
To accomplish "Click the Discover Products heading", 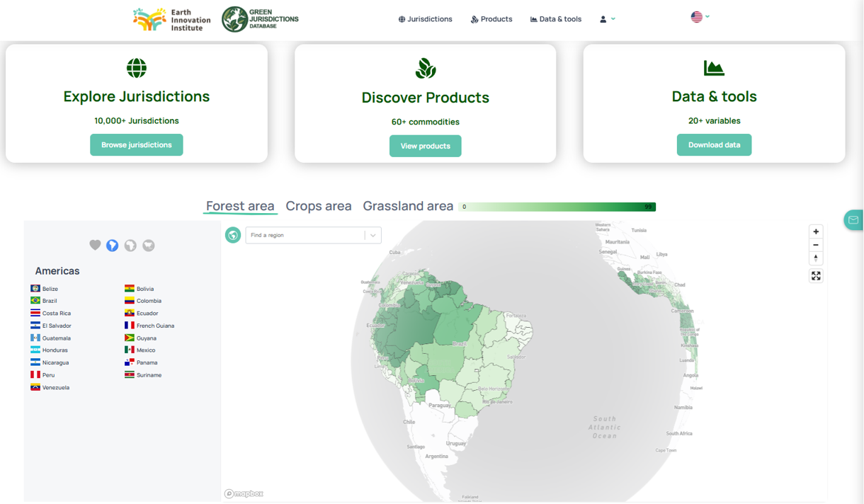I will pyautogui.click(x=426, y=98).
